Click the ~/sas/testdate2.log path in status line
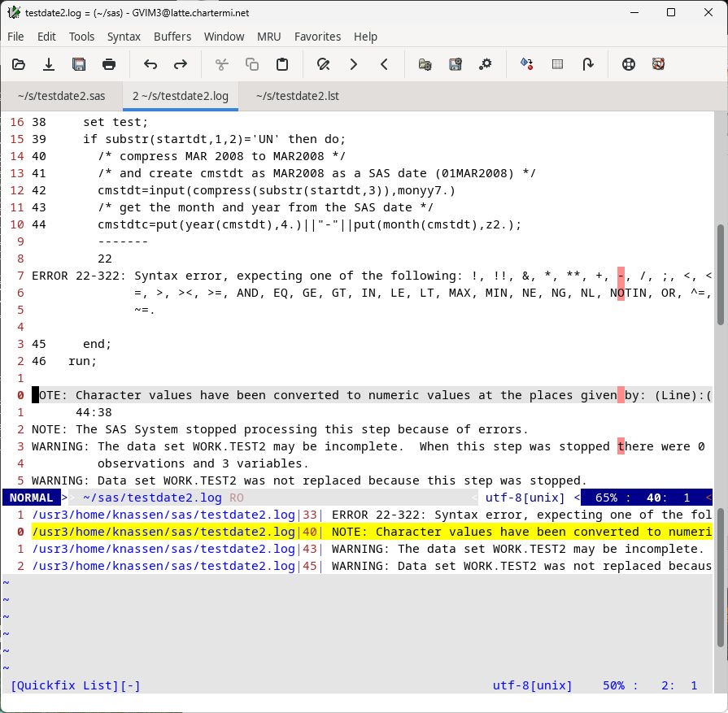Screen dimensions: 728x713 (x=152, y=498)
